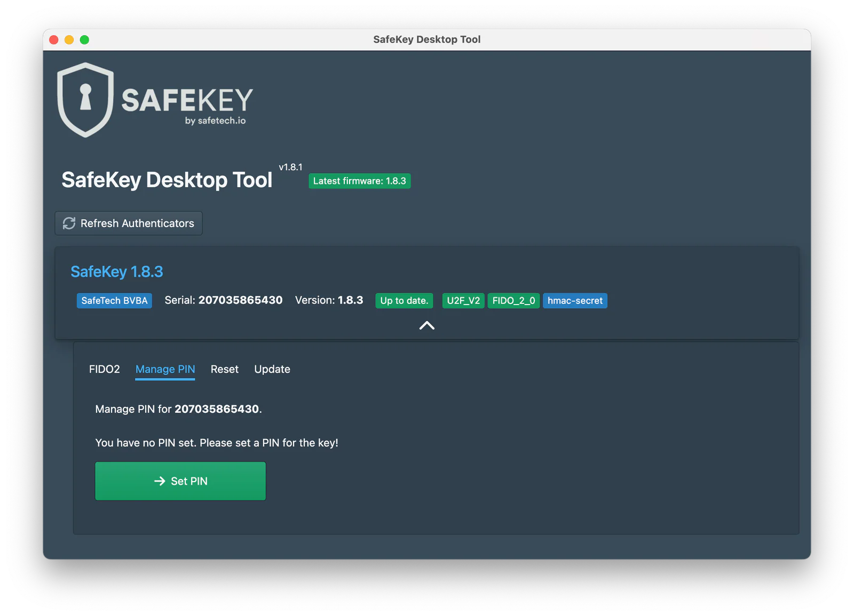This screenshot has width=854, height=616.
Task: Go to the Update tab
Action: [x=272, y=369]
